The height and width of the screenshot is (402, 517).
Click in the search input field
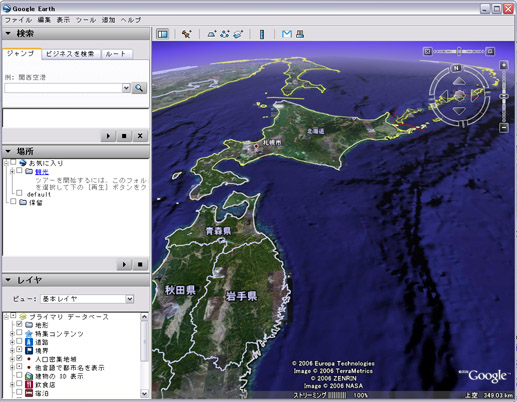[63, 88]
